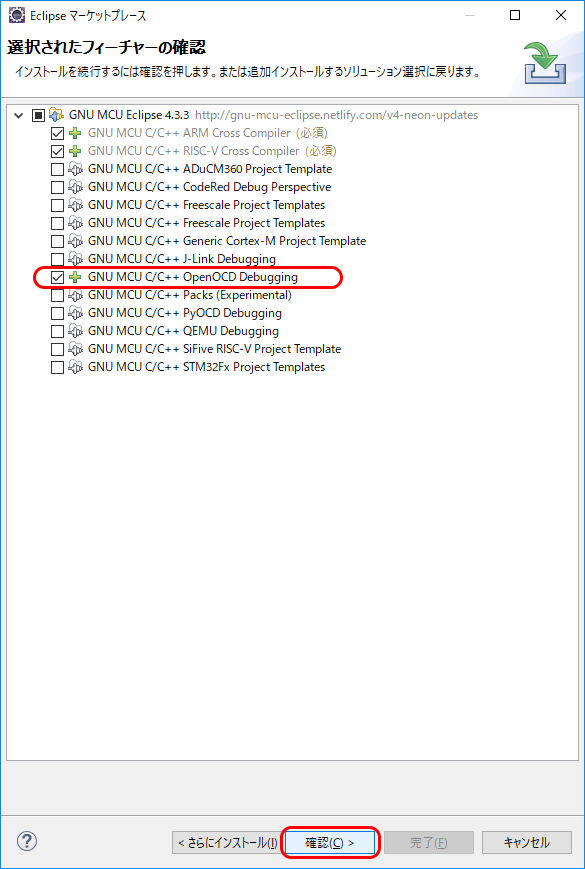Viewport: 585px width, 869px height.
Task: Click the キャンセル button
Action: tap(526, 843)
